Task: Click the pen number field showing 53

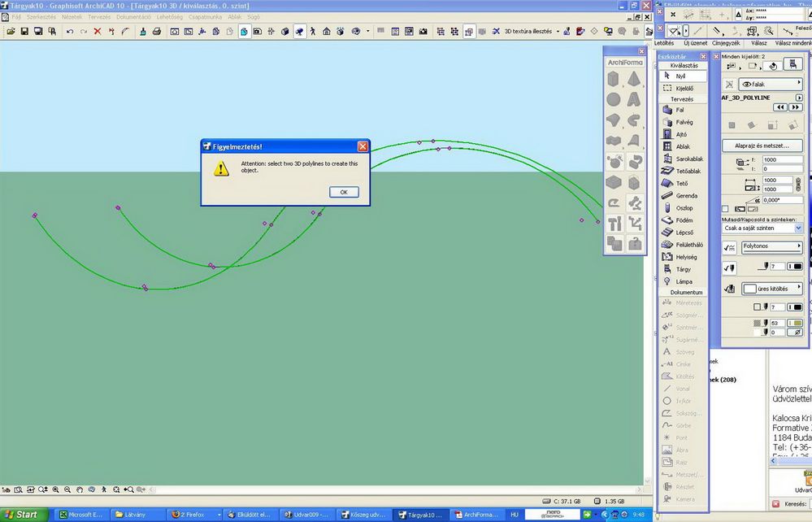Action: (777, 323)
